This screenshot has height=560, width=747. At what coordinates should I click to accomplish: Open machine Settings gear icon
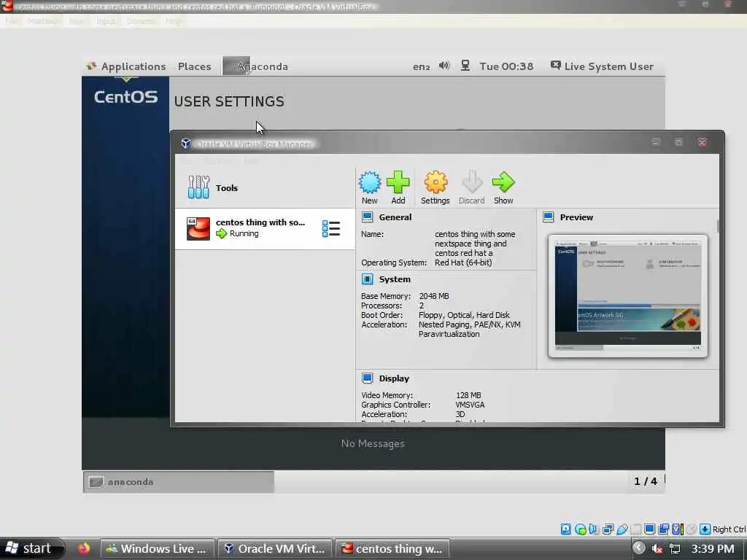[x=435, y=187]
